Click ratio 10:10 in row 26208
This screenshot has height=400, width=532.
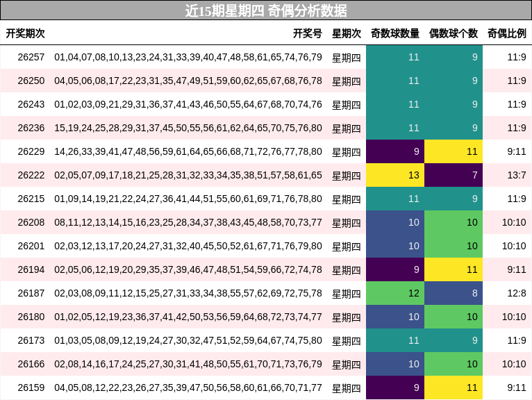click(x=514, y=222)
